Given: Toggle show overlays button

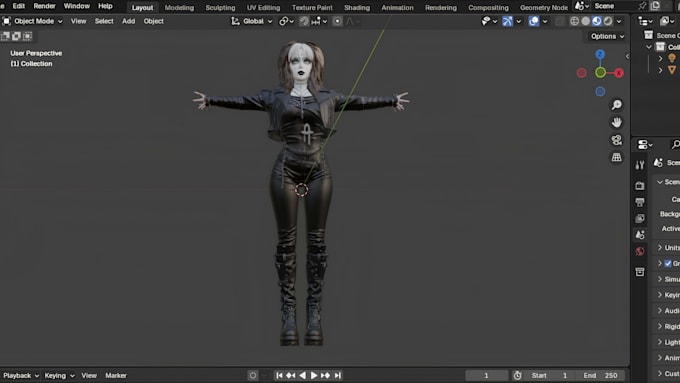Looking at the screenshot, I should [x=534, y=21].
